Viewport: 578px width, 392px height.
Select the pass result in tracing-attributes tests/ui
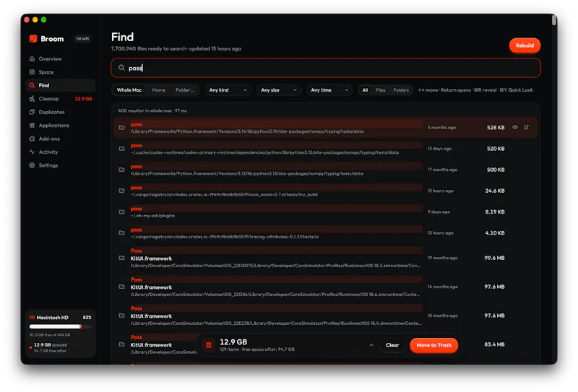tap(326, 233)
